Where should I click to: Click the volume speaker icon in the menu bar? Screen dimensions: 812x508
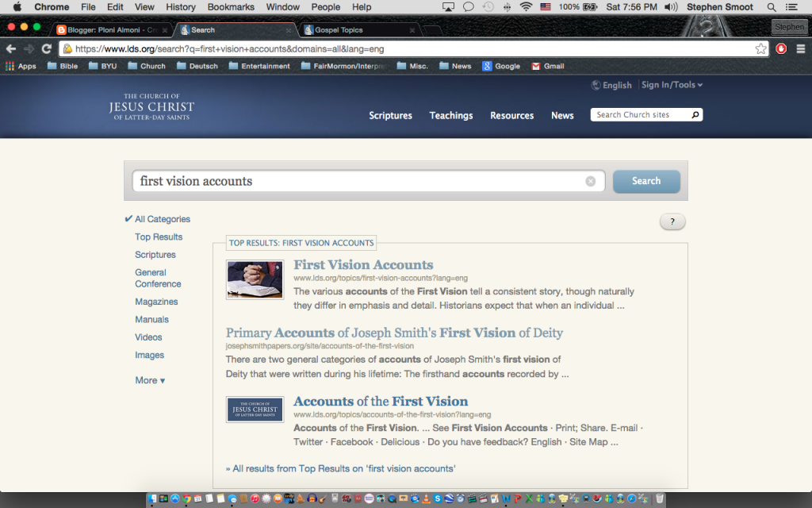coord(671,7)
